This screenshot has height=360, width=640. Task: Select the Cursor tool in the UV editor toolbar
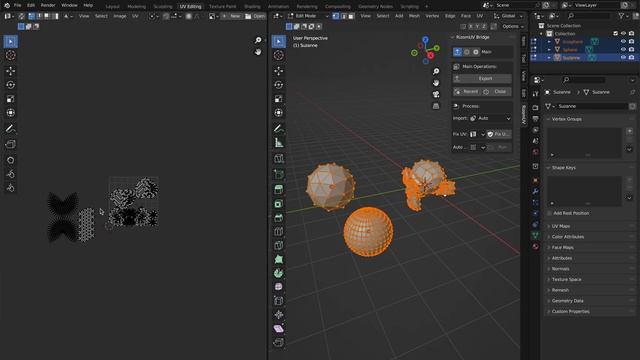[11, 55]
